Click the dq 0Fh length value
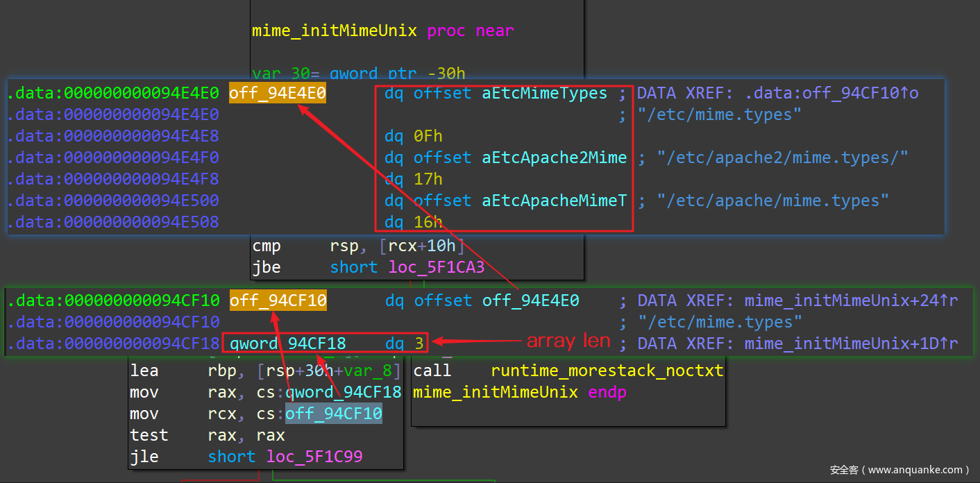Image resolution: width=980 pixels, height=483 pixels. [x=428, y=136]
